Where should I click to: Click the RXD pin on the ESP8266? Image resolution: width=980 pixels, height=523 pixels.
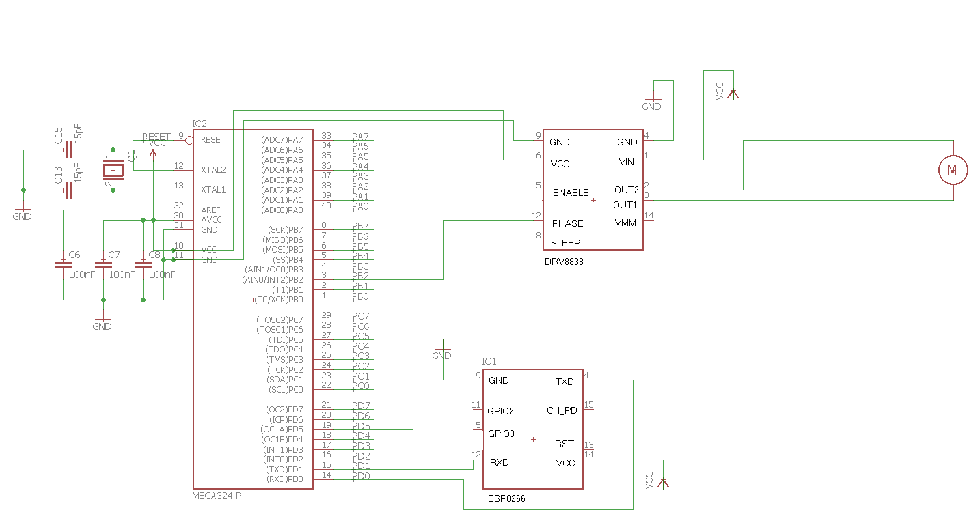coord(500,462)
